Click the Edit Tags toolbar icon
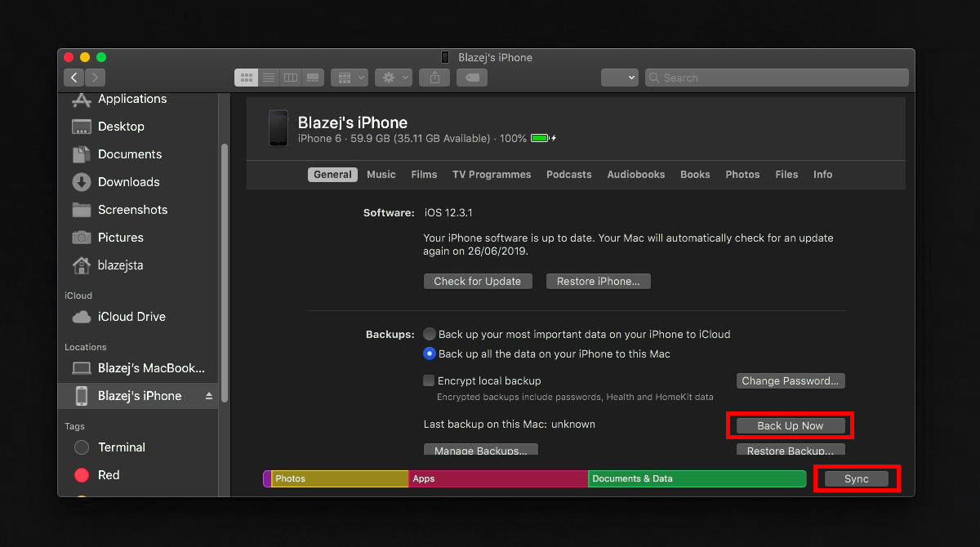 click(472, 78)
